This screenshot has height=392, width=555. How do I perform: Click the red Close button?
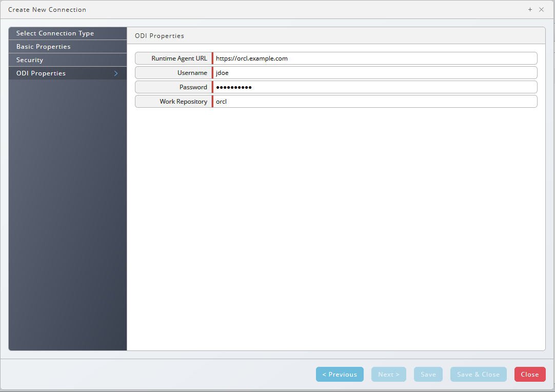[530, 374]
